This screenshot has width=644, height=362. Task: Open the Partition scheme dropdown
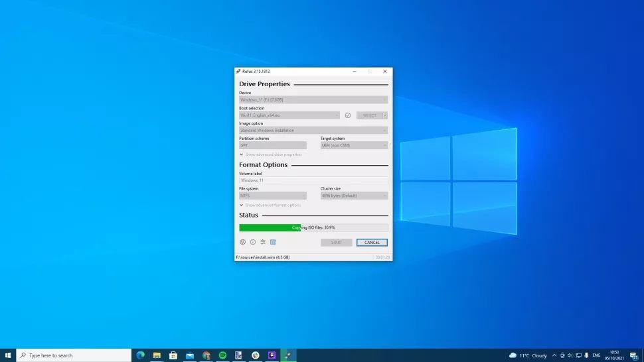(273, 145)
